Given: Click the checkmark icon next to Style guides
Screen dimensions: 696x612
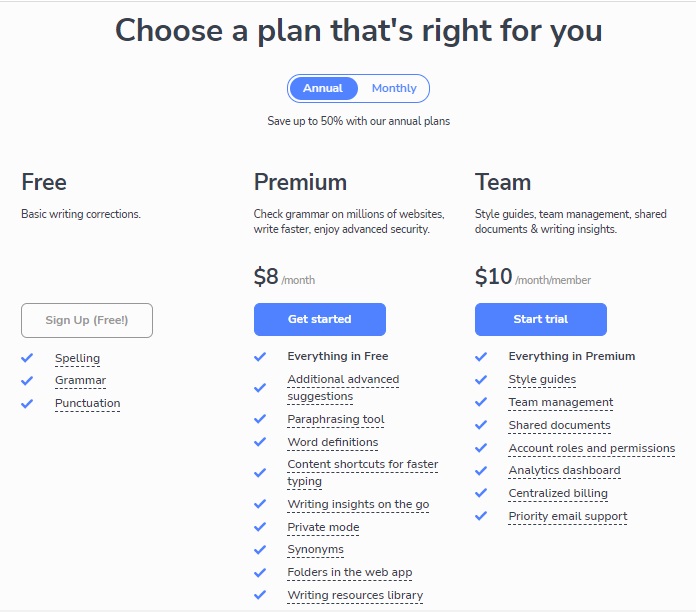Looking at the screenshot, I should (x=481, y=379).
